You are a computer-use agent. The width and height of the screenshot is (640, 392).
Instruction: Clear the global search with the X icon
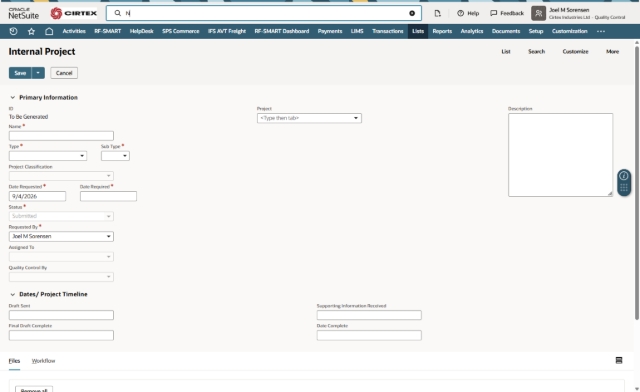[x=412, y=13]
